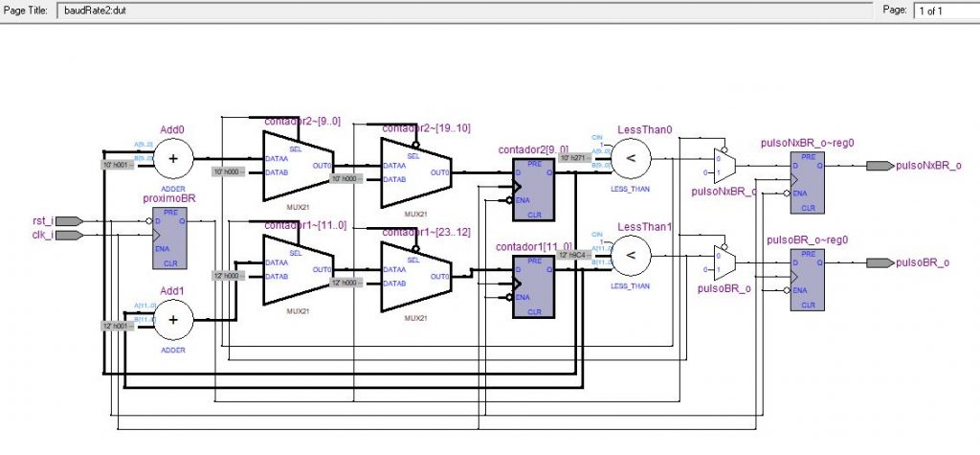Click the contador1~[23..12] MUX21 symbol
The width and height of the screenshot is (980, 455).
point(416,276)
